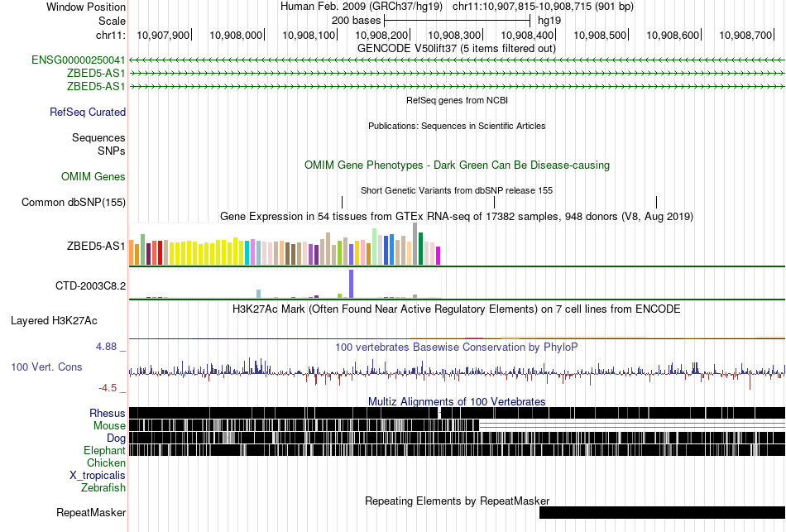Image resolution: width=786 pixels, height=532 pixels.
Task: Click the tall blue bar in CTD-2003C8.2 chart
Action: tap(352, 284)
